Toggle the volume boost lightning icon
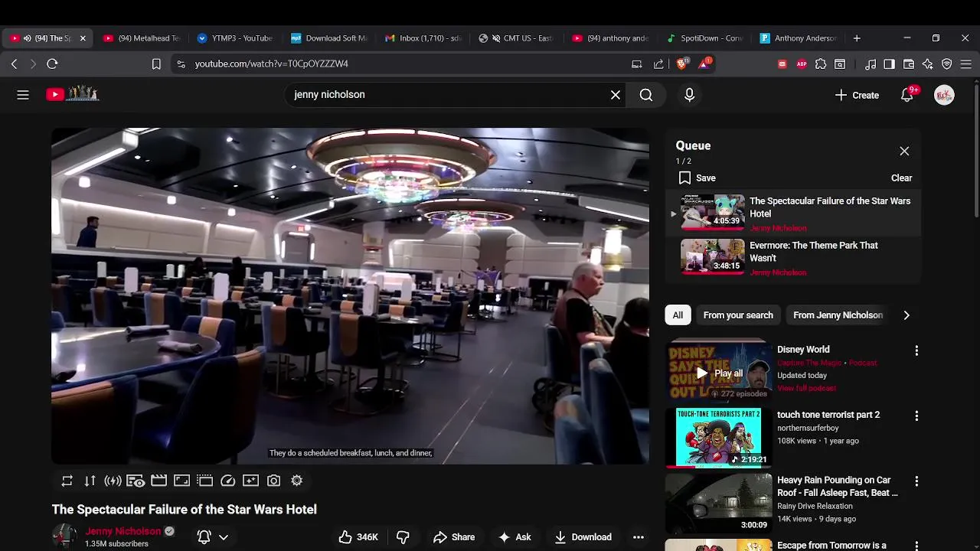This screenshot has width=980, height=551. 113,481
